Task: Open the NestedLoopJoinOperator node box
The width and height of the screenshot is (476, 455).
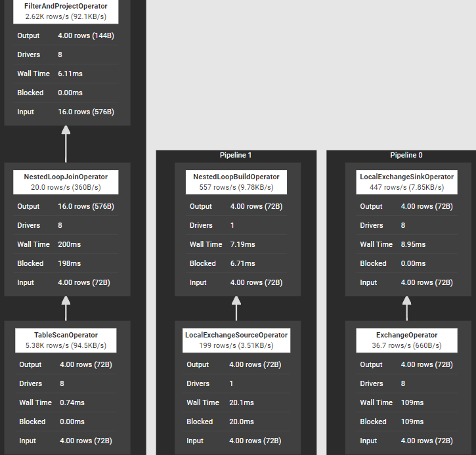Action: (x=67, y=229)
